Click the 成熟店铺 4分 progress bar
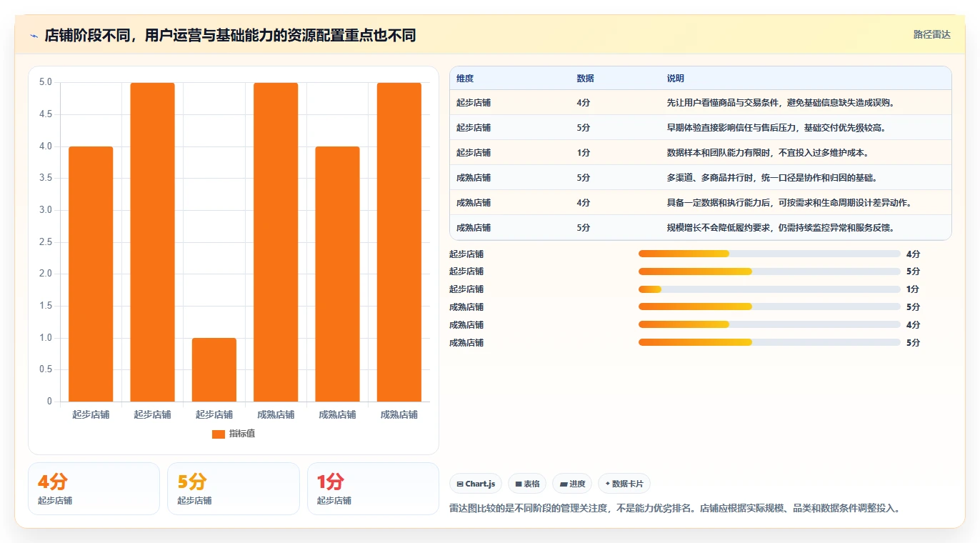This screenshot has height=543, width=980. coord(769,325)
